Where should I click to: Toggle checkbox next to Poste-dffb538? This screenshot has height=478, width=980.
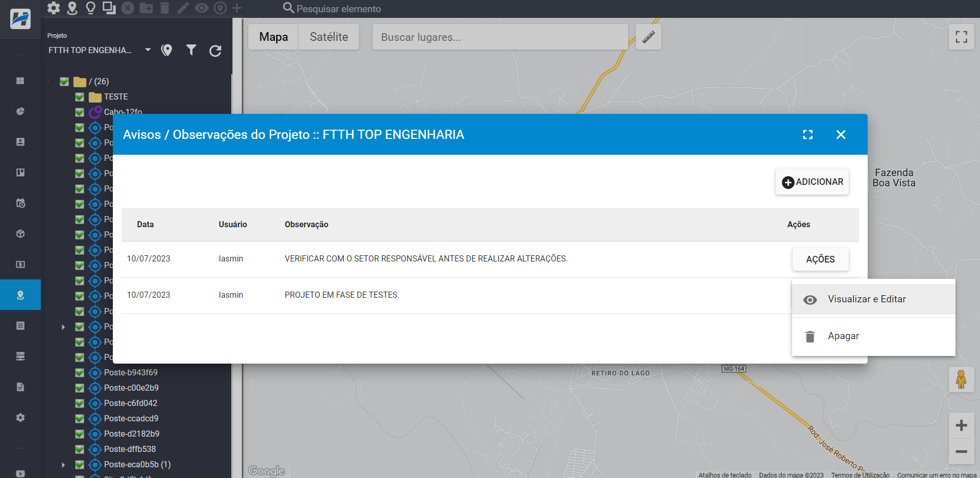80,449
